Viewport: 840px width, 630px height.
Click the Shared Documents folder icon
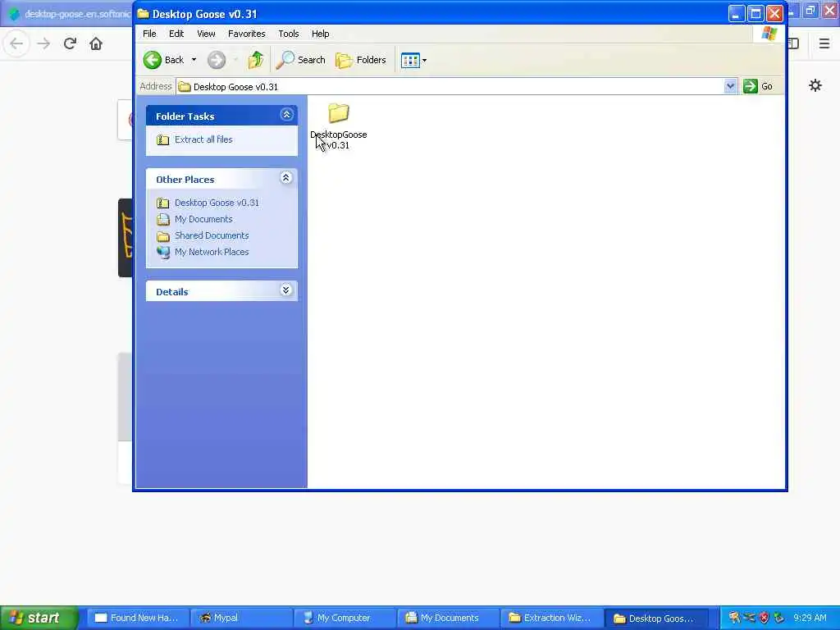coord(163,235)
